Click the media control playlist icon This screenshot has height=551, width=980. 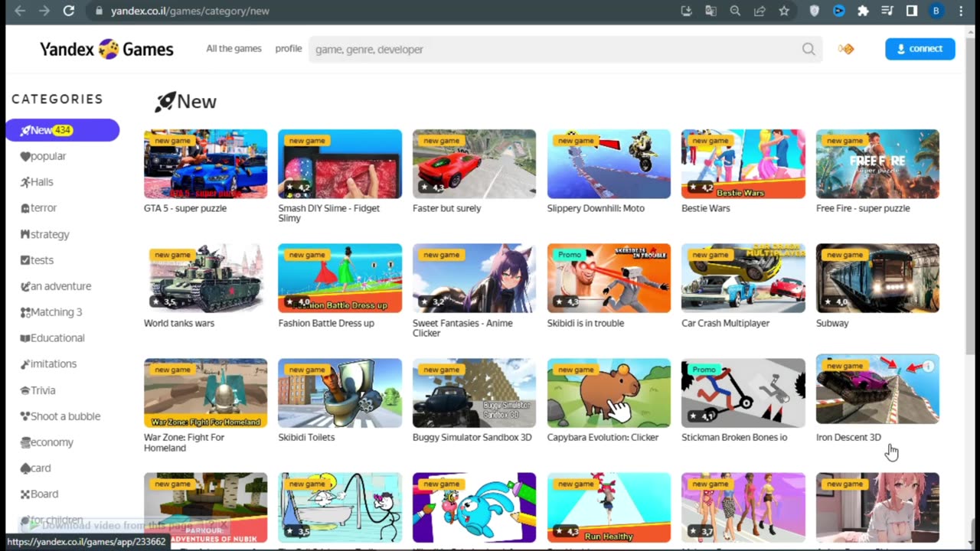887,11
